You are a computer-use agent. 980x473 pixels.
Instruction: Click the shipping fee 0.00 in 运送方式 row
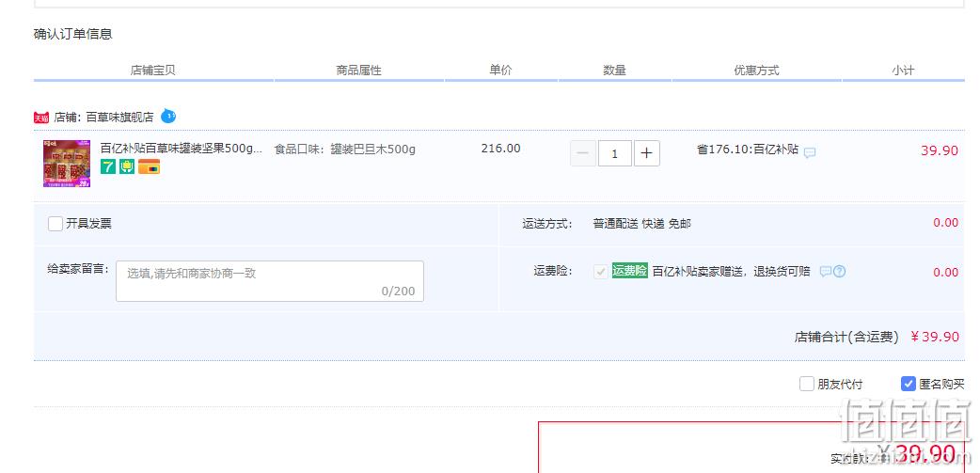coord(945,223)
